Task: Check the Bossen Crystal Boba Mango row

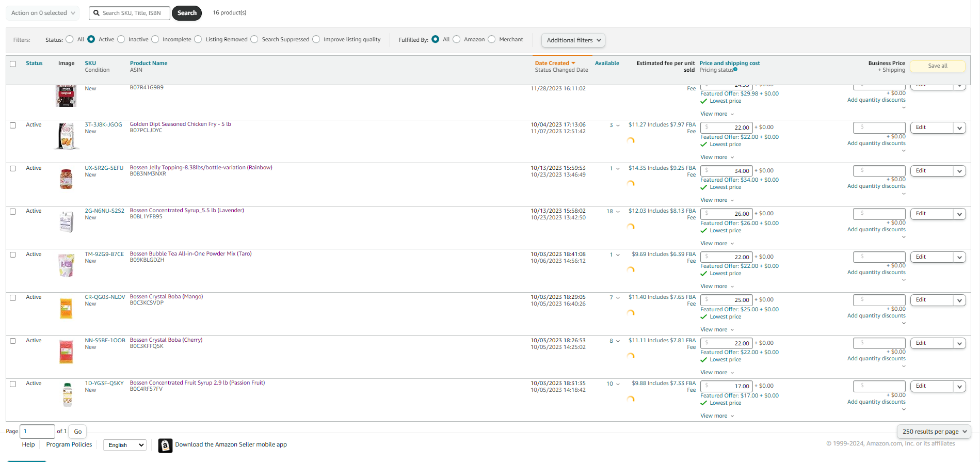Action: [13, 298]
